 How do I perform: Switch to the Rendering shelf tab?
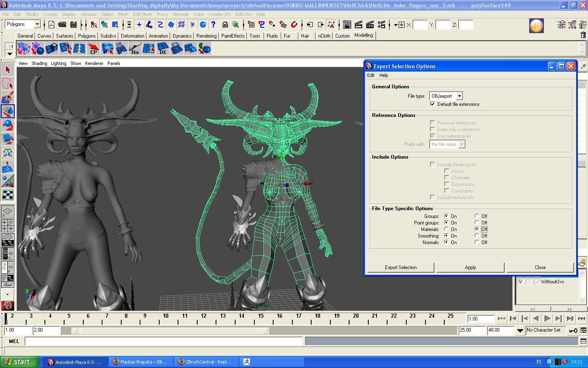coord(206,36)
